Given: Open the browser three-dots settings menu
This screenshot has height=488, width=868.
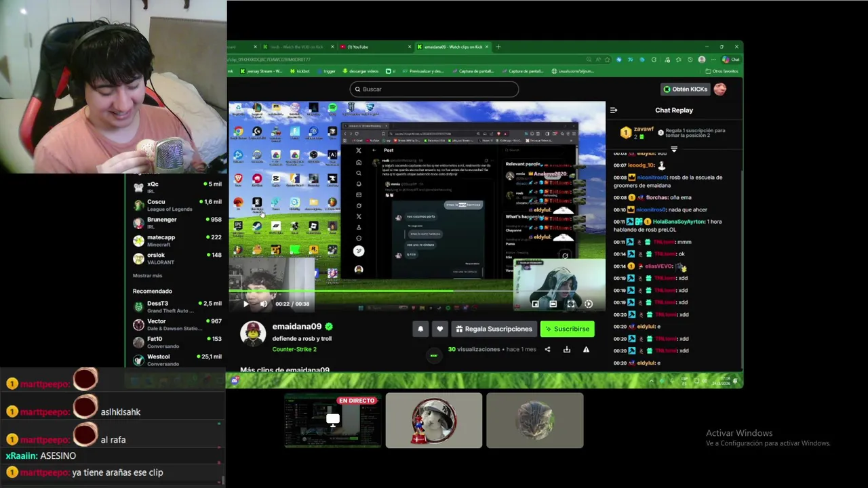Looking at the screenshot, I should pos(714,60).
